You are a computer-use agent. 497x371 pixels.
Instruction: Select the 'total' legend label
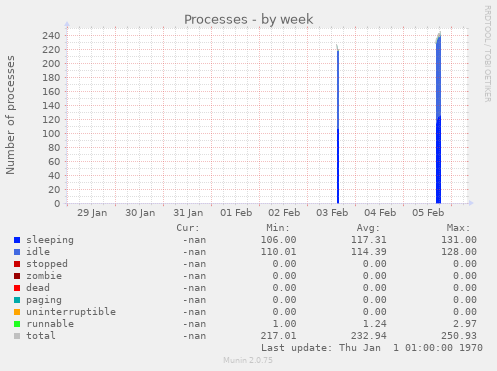41,336
